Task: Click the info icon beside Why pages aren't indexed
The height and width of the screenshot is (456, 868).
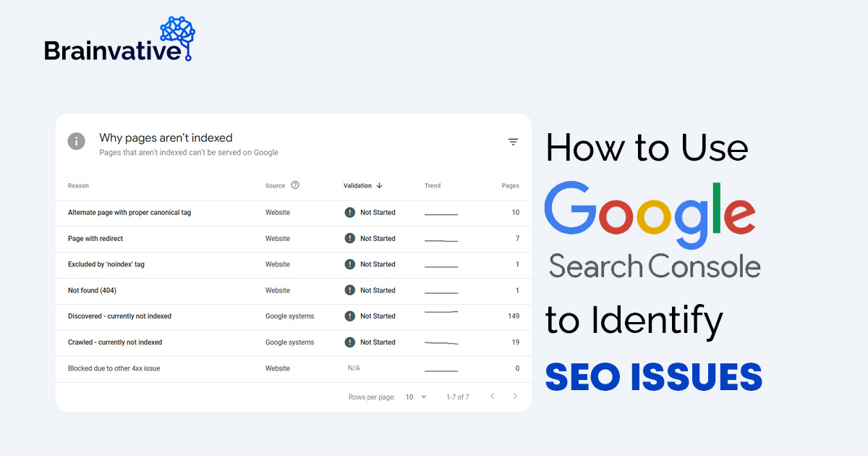Action: (77, 141)
